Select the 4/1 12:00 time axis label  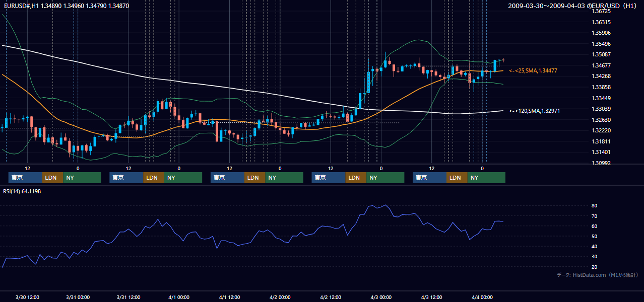229,297
